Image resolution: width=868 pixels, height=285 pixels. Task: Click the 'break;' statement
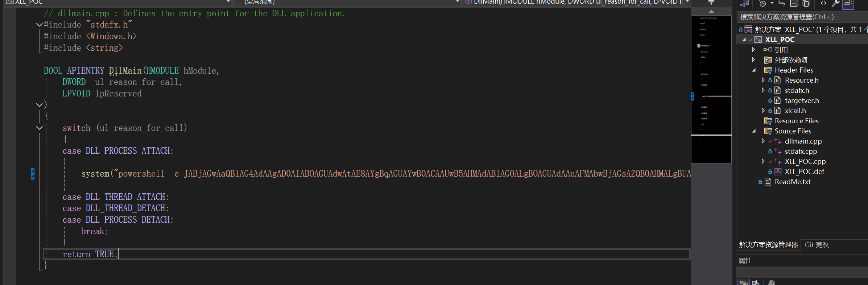pyautogui.click(x=95, y=231)
